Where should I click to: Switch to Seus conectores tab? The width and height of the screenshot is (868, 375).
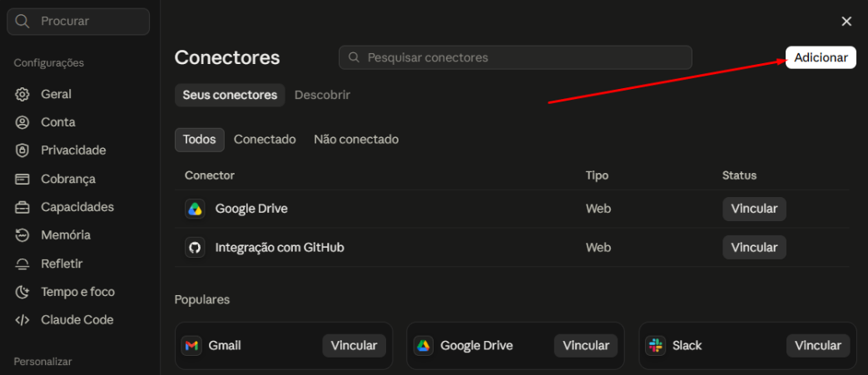coord(230,95)
